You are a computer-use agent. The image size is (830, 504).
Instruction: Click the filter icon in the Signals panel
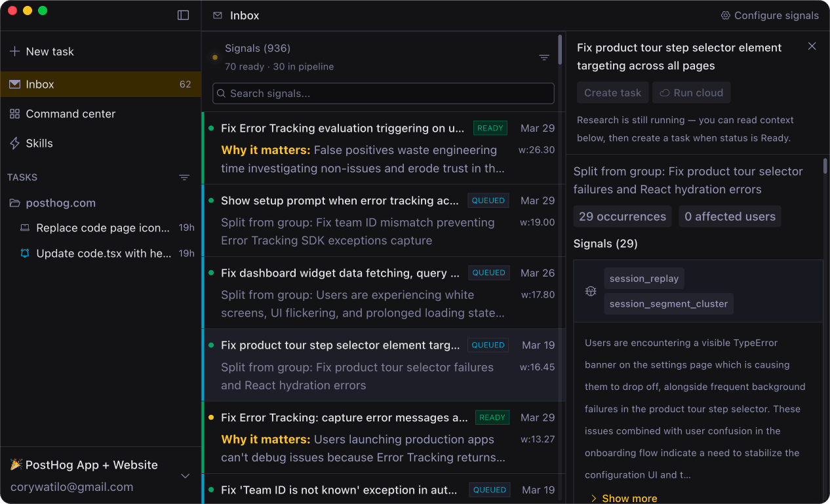(543, 57)
